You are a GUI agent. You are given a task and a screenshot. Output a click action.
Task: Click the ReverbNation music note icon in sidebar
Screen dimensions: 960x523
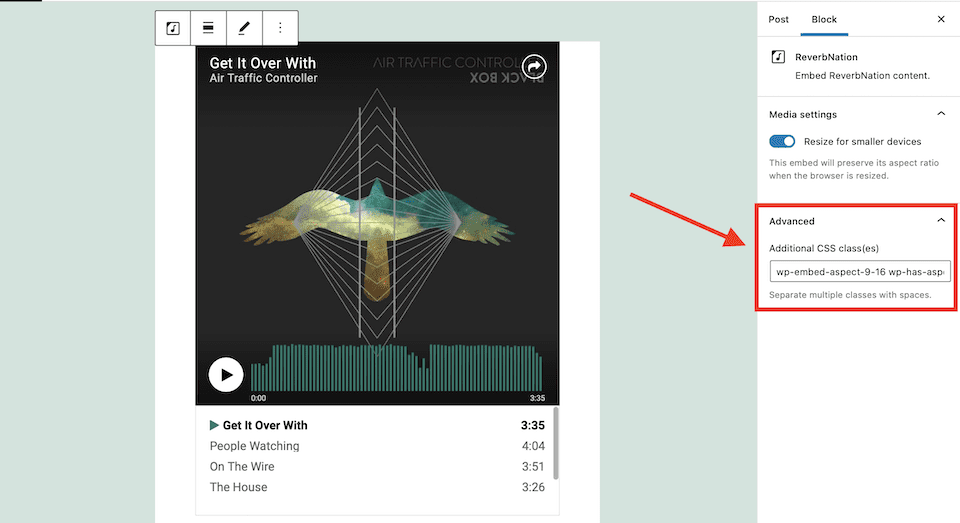[778, 57]
